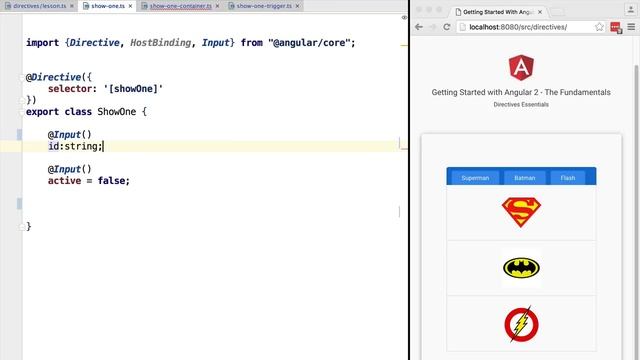Click the fold marker at class closing brace

coord(22,227)
